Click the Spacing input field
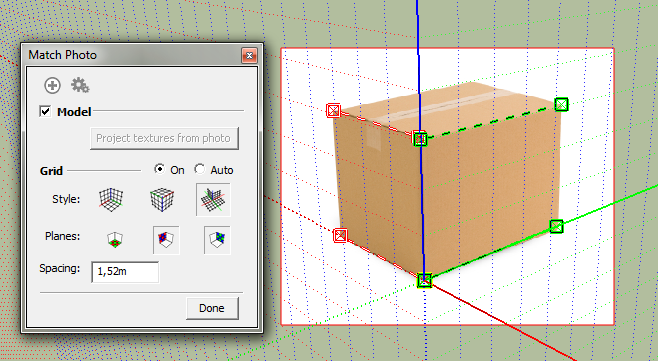The image size is (658, 361). pos(125,272)
